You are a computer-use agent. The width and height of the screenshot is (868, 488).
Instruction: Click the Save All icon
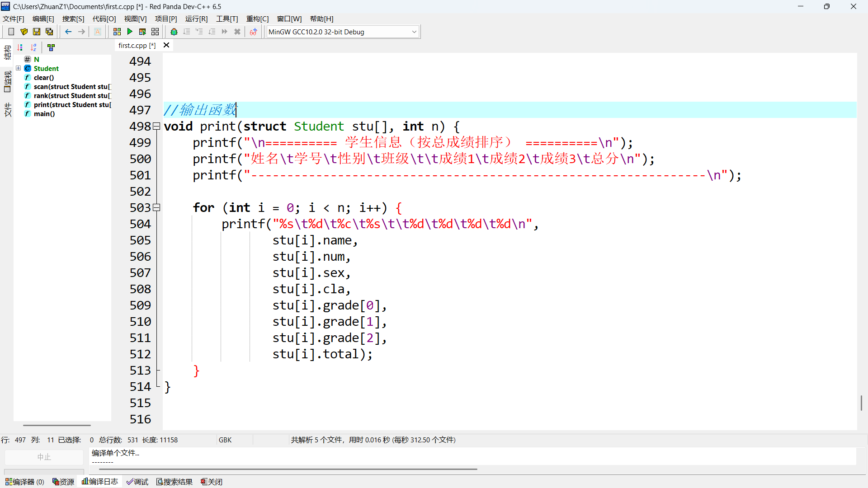pos(49,32)
